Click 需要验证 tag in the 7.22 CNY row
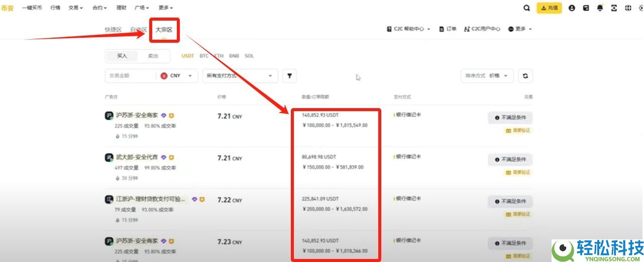 518,214
